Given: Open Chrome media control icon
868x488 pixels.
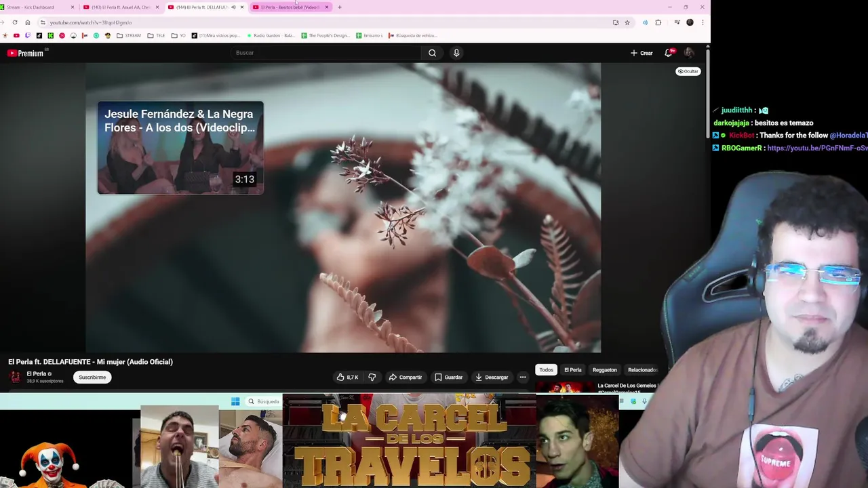Looking at the screenshot, I should (x=677, y=22).
